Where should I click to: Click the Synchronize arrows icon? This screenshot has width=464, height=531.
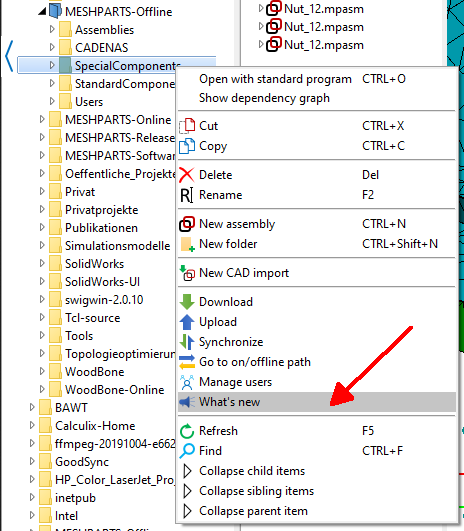point(187,342)
